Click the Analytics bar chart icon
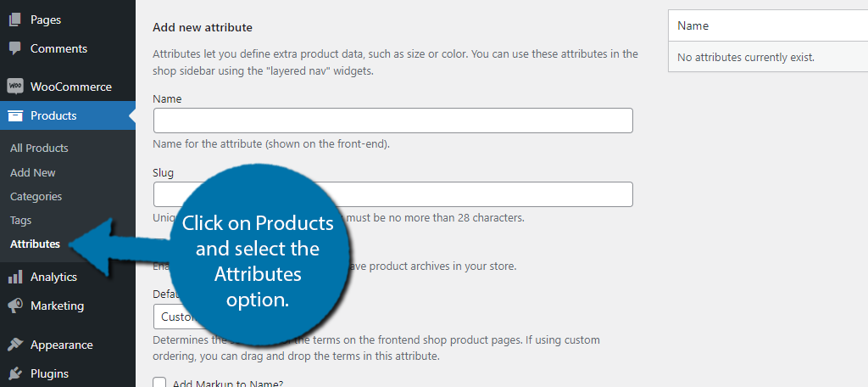Screen dimensions: 868x387 pos(15,278)
